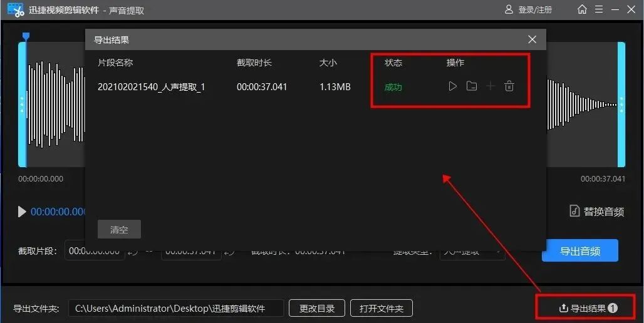Play the exported 人声提取_1 clip
Viewport: 644px width, 323px height.
click(x=452, y=86)
